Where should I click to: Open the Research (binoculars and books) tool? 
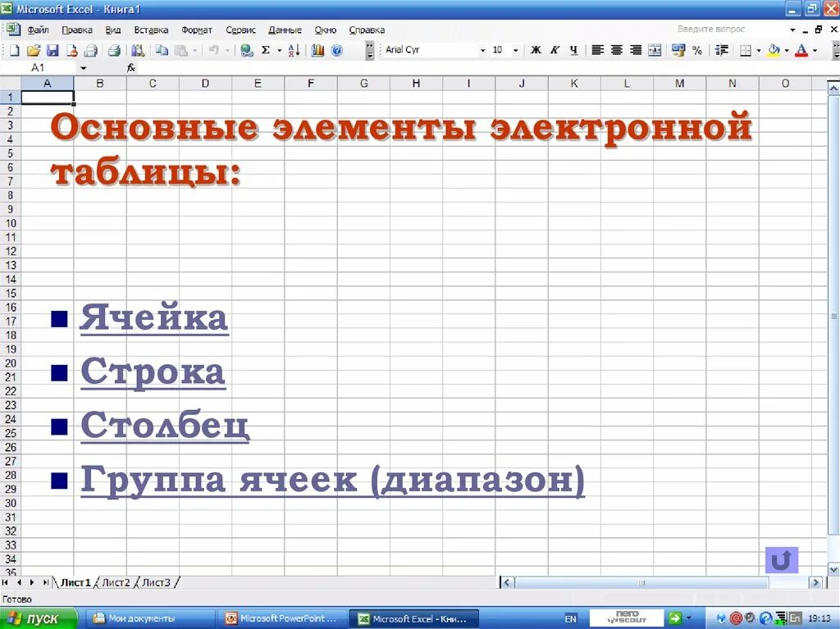point(138,50)
